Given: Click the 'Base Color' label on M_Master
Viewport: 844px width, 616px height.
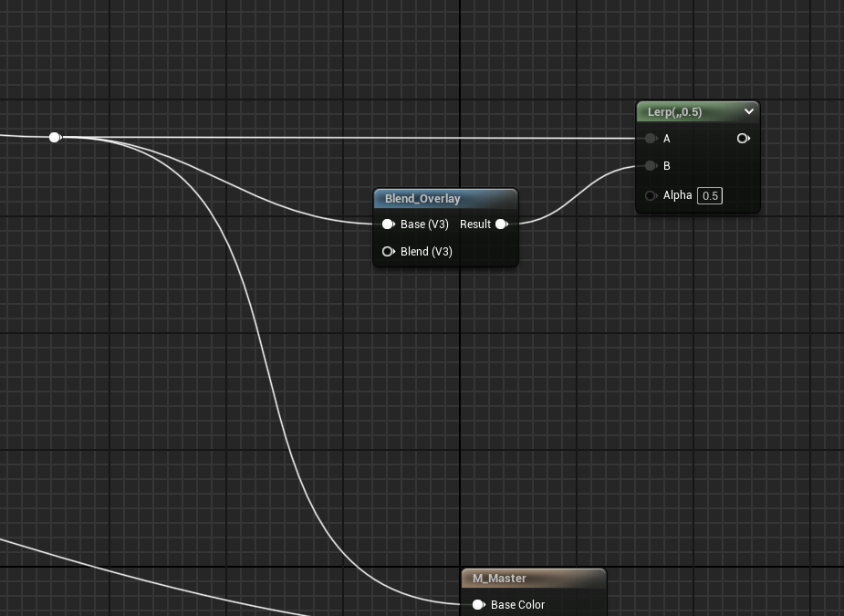Looking at the screenshot, I should point(518,605).
